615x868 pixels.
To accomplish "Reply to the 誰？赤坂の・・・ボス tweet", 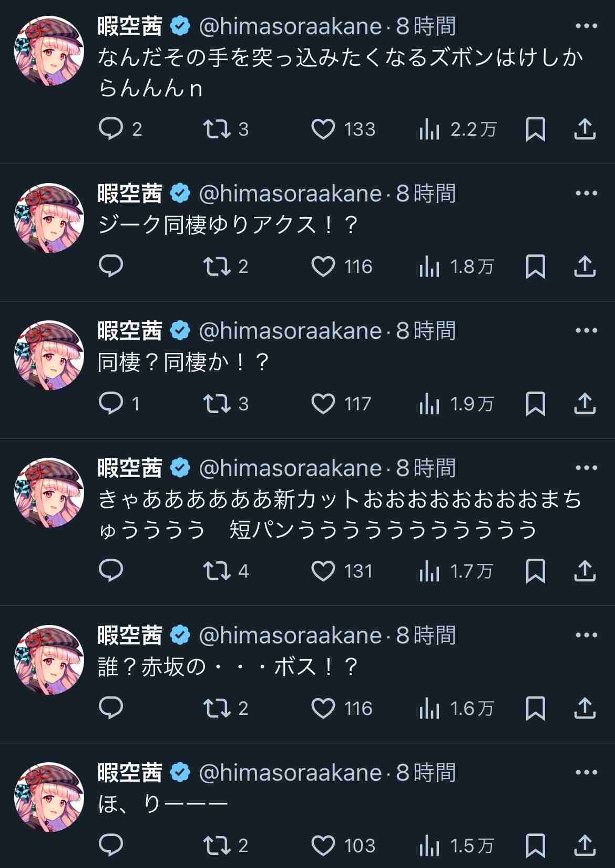I will 111,708.
